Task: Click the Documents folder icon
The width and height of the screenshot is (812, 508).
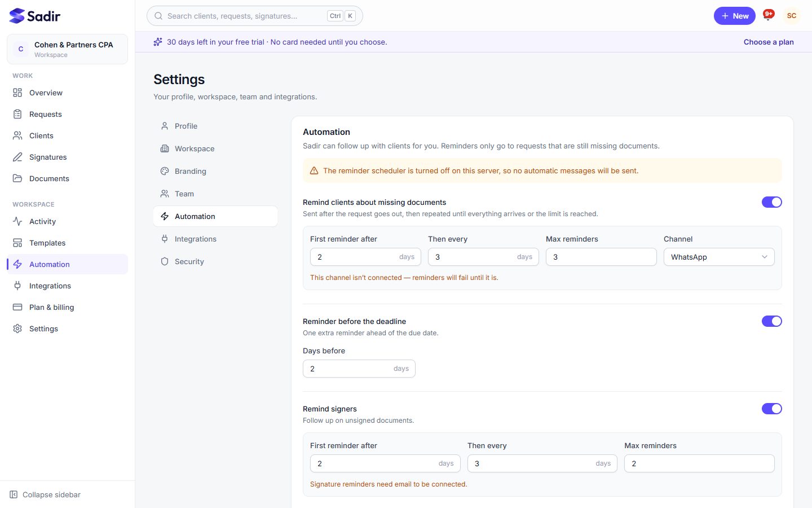Action: point(17,178)
